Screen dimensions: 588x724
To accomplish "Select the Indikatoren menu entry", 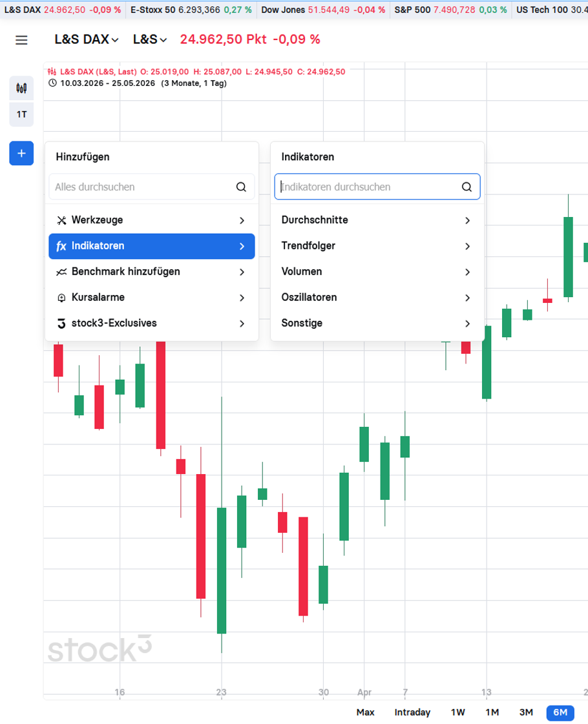I will click(x=151, y=246).
